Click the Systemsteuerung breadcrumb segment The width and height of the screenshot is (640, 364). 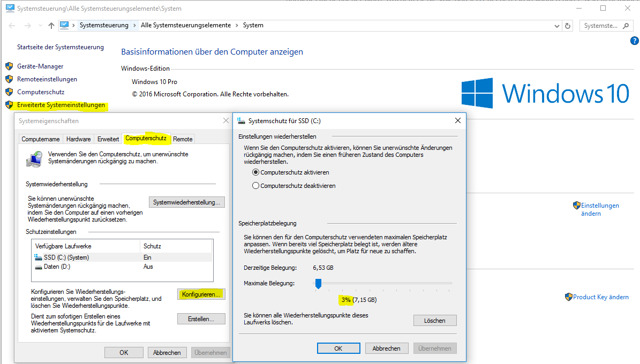click(104, 25)
